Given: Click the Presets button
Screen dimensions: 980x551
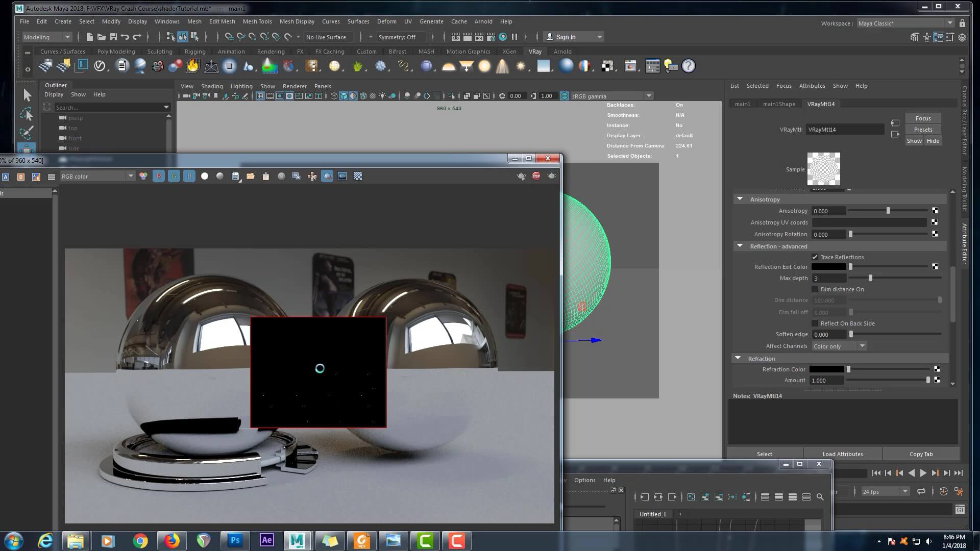Looking at the screenshot, I should [923, 130].
